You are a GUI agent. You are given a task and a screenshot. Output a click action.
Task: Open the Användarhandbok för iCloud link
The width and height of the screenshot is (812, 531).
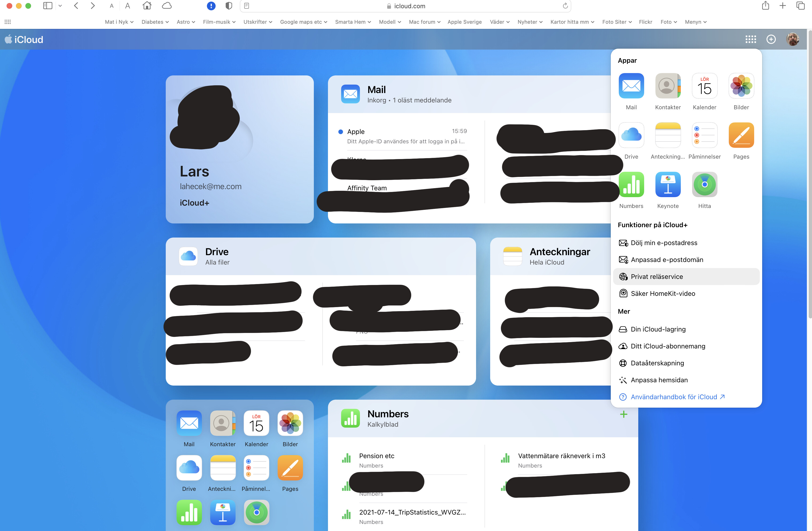[x=674, y=397]
